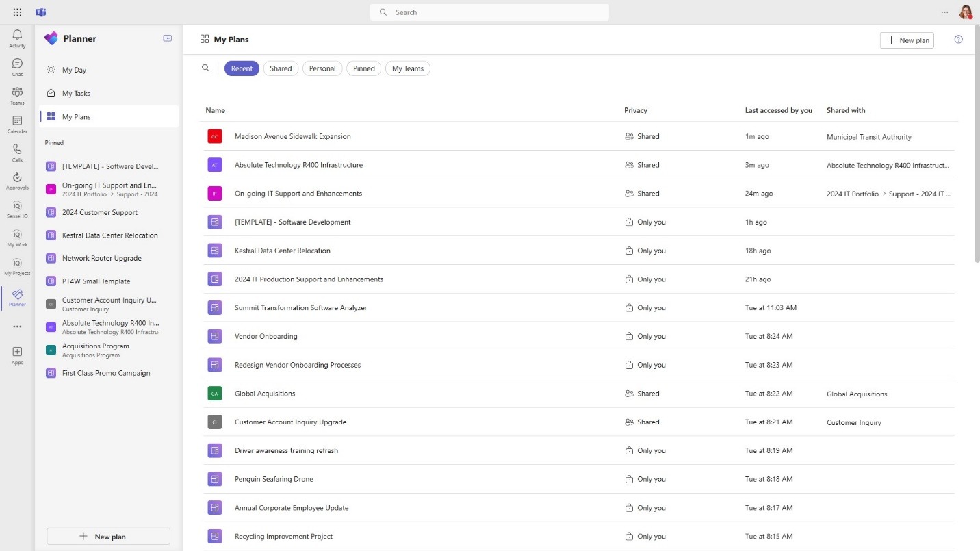
Task: Click the Global Acquisitions shared-with cell
Action: pos(857,394)
